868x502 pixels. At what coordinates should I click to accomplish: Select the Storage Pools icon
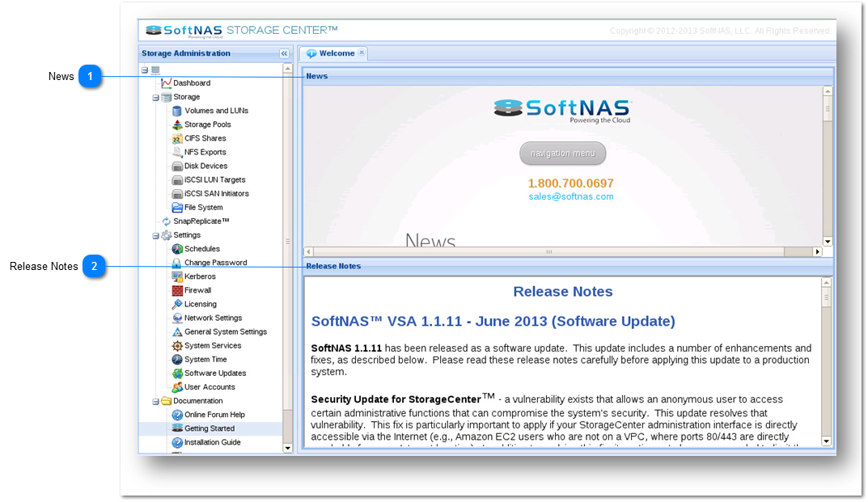click(177, 124)
